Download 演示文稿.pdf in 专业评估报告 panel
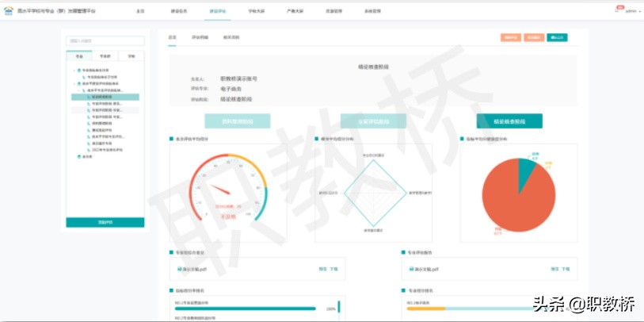 [566, 269]
